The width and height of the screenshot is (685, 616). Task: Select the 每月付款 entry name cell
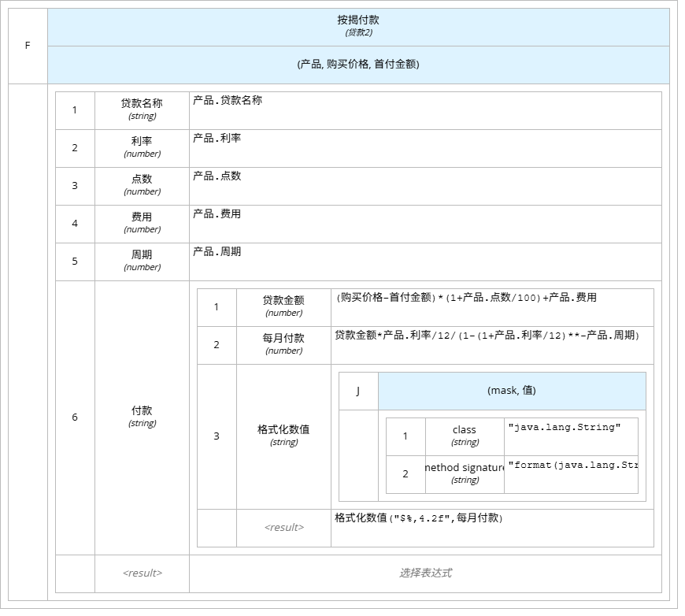[x=283, y=345]
